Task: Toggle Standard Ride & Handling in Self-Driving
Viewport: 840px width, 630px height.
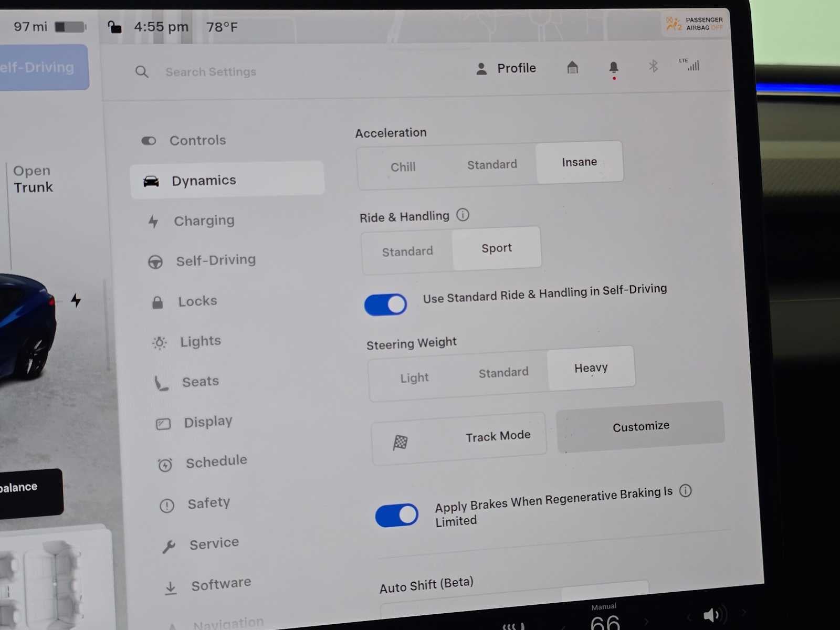Action: point(385,304)
